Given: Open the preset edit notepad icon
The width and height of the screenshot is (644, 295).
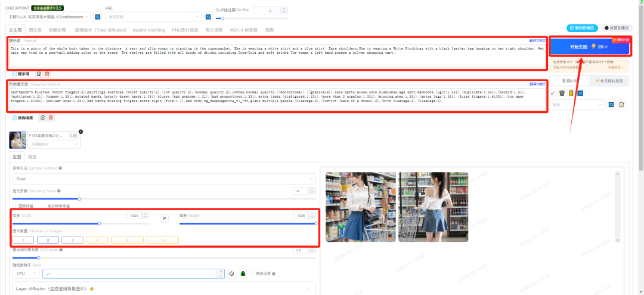Looking at the screenshot, I should (622, 105).
